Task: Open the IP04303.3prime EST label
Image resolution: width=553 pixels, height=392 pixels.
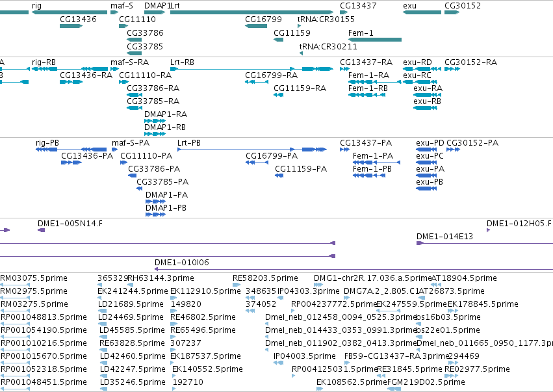Action: pyautogui.click(x=309, y=291)
